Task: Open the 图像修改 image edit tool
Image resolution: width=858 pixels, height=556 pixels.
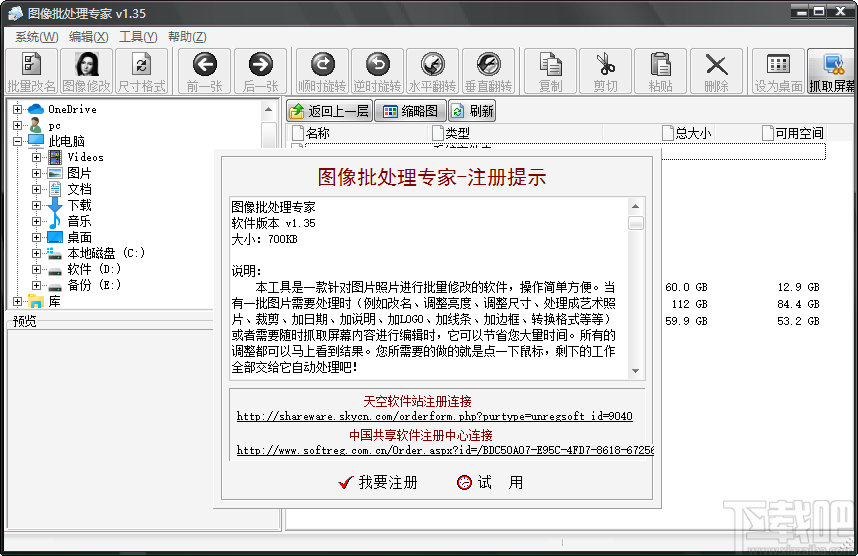Action: click(86, 71)
